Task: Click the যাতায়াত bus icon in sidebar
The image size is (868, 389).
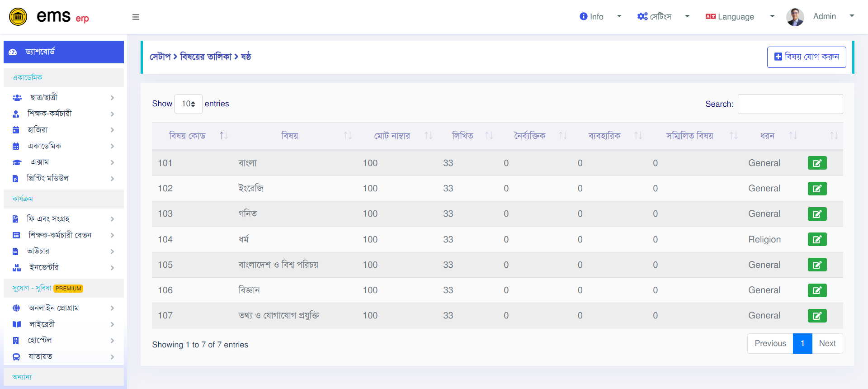Action: 16,357
